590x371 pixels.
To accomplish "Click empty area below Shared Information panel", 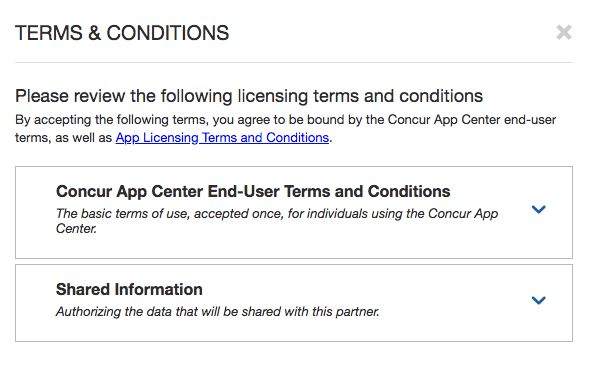I will tap(294, 357).
